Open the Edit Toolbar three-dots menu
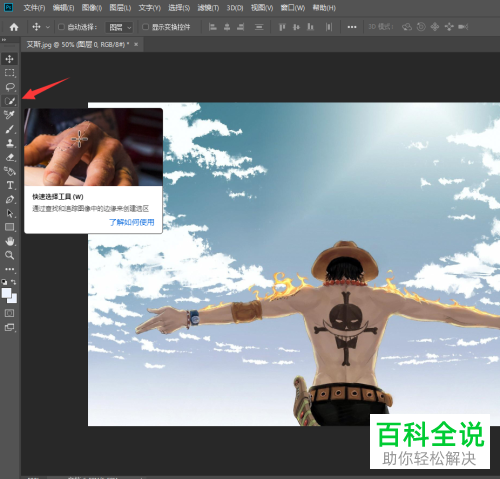 pyautogui.click(x=9, y=269)
